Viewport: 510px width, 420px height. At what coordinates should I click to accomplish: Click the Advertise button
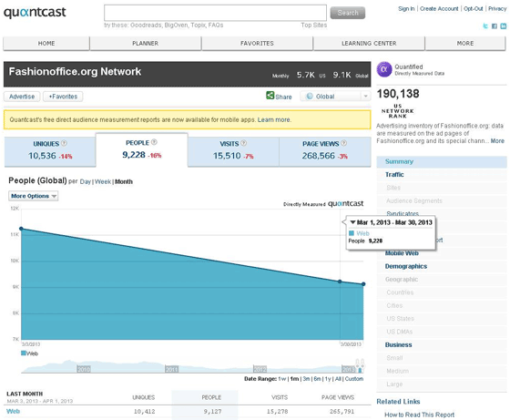click(x=22, y=97)
